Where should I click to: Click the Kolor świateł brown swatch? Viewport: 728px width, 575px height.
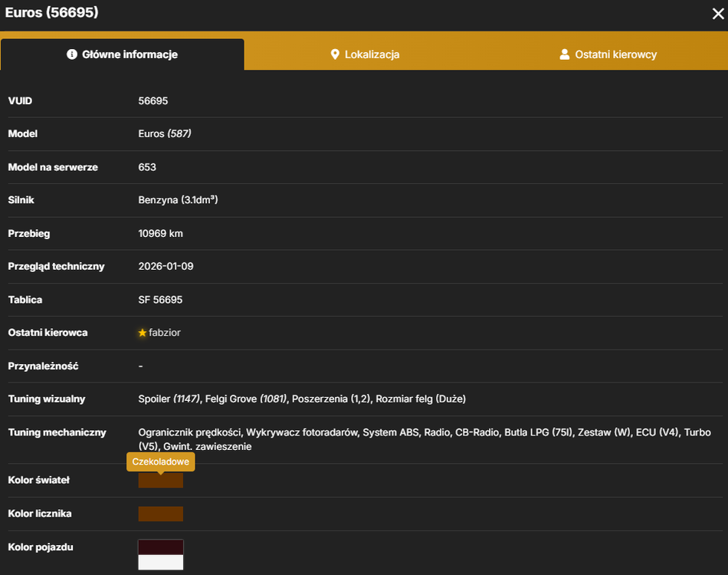click(x=161, y=480)
